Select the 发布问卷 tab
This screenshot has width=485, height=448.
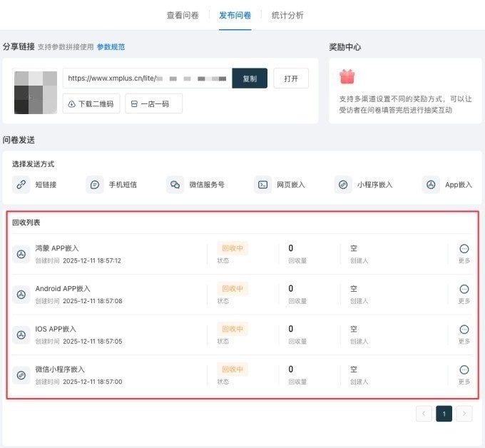click(235, 15)
